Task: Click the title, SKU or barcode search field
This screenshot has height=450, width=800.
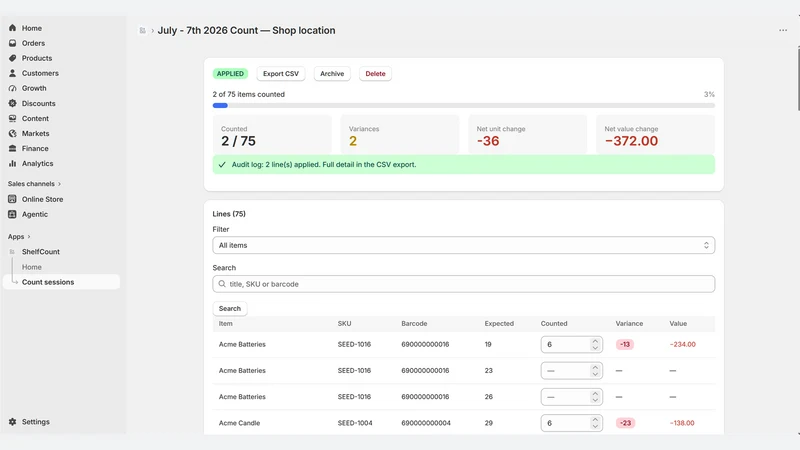Action: 463,284
